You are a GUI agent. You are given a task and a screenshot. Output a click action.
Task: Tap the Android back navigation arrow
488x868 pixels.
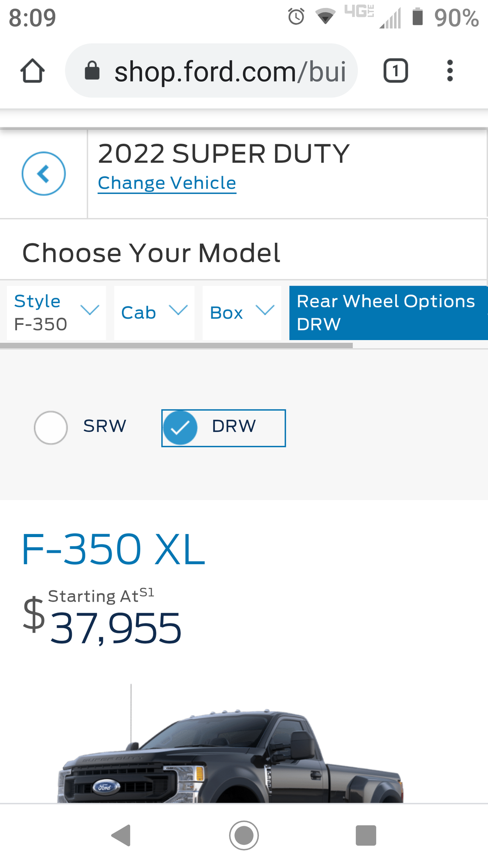(x=122, y=844)
